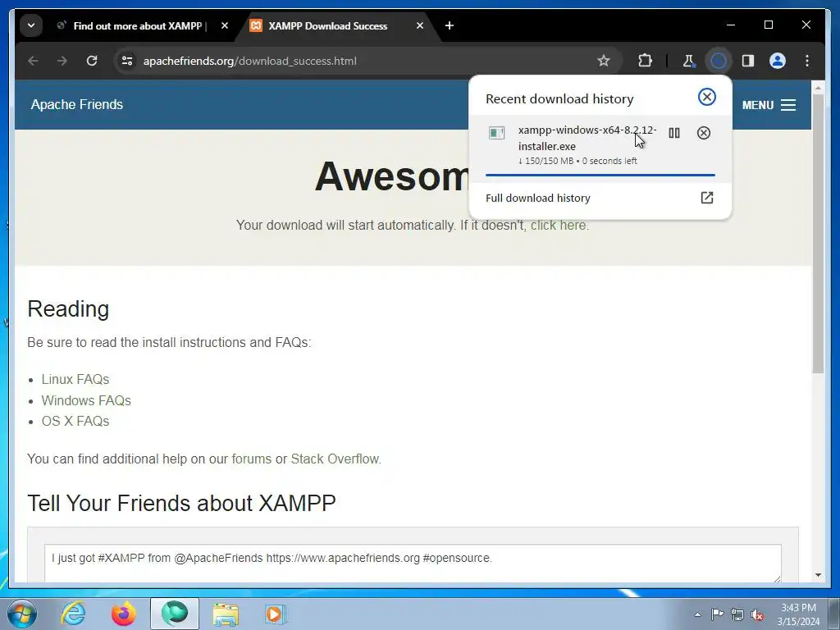
Task: Show hidden system tray icons
Action: point(697,614)
